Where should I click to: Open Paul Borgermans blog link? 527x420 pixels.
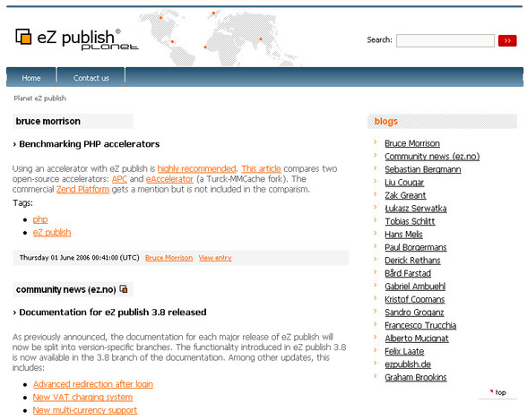416,247
